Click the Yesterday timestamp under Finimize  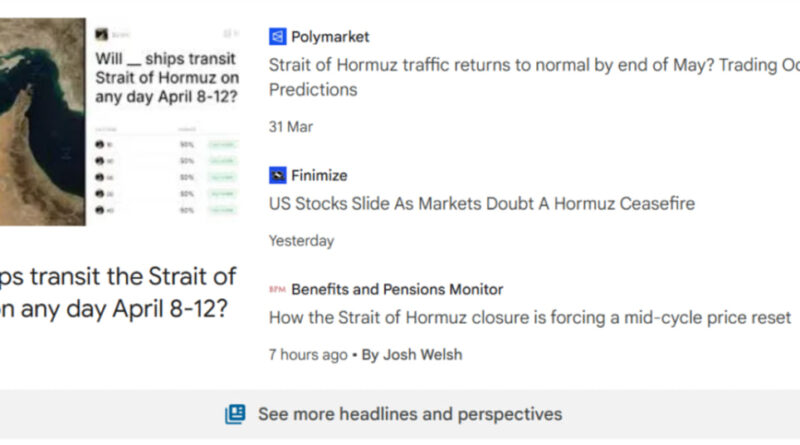[301, 241]
